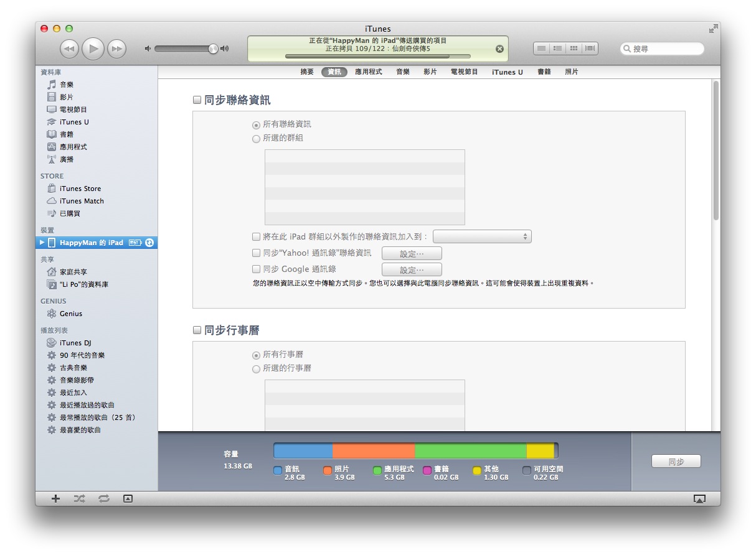
Task: Cancel the current sync with X icon
Action: [499, 49]
